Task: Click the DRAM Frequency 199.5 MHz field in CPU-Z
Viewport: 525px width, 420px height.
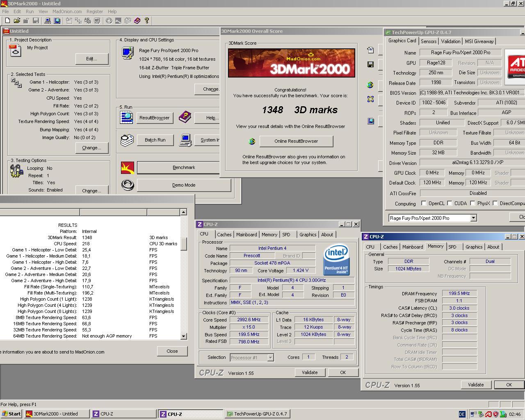Action: pyautogui.click(x=459, y=294)
